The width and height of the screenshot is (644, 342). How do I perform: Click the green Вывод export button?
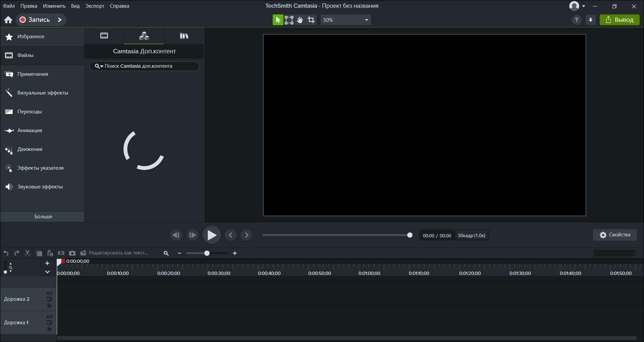[x=620, y=20]
